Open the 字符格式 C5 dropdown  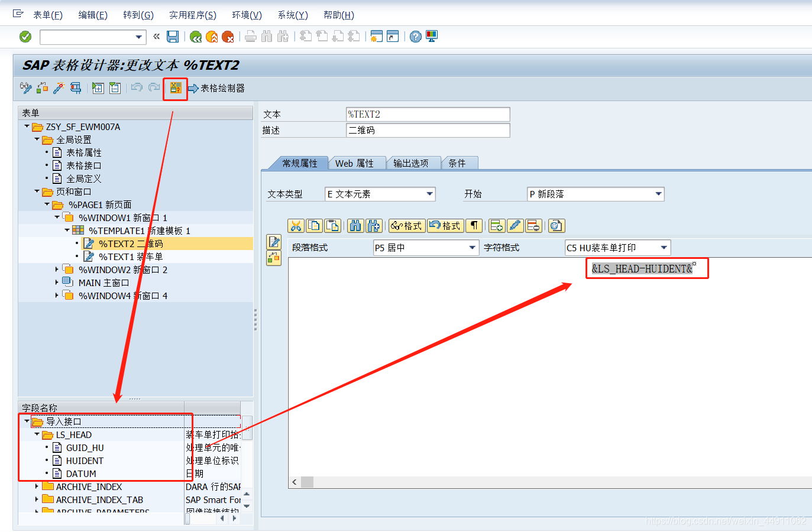pyautogui.click(x=664, y=248)
